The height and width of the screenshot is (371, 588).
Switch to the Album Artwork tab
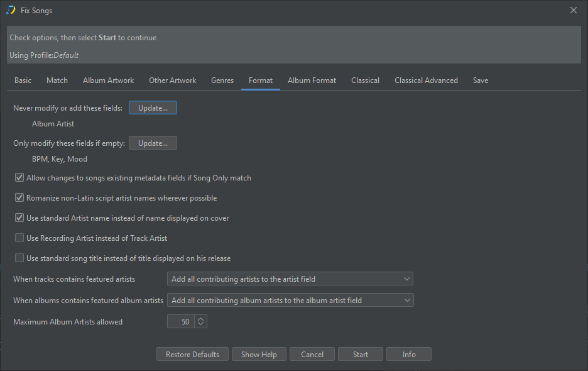(108, 80)
